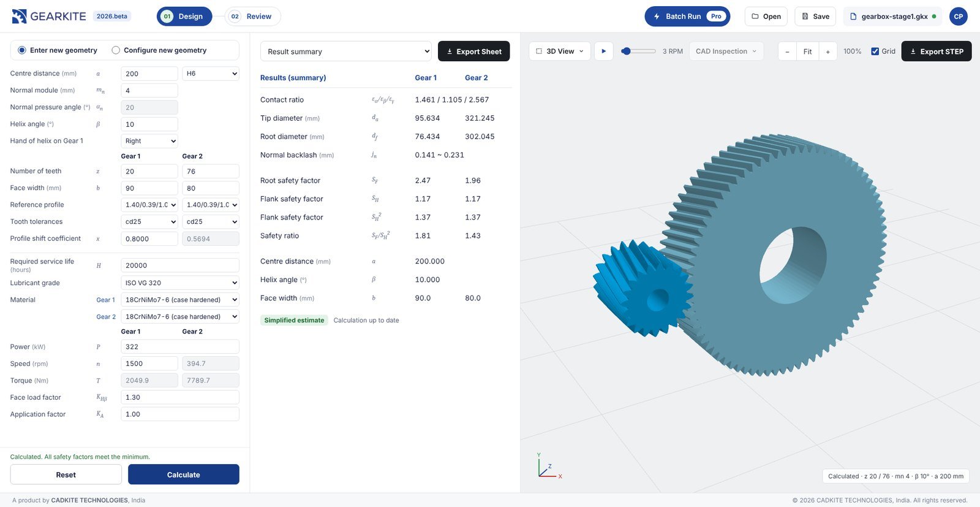Click Export Sheet button
Image resolution: width=980 pixels, height=507 pixels.
click(474, 51)
